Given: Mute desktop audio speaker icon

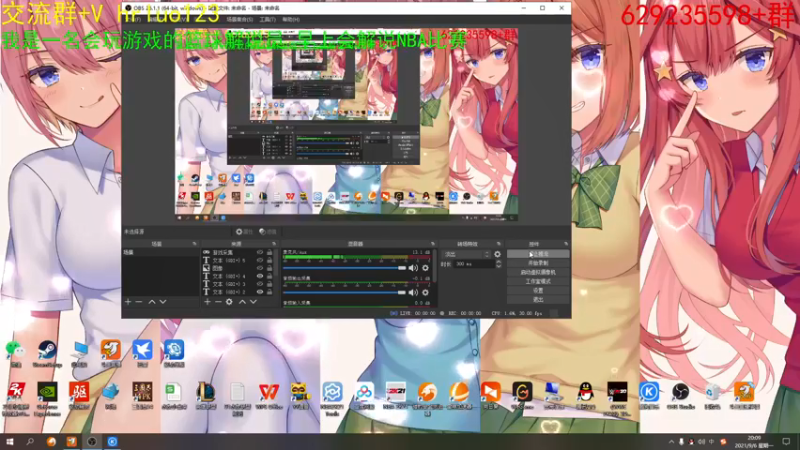Looking at the screenshot, I should coord(413,292).
